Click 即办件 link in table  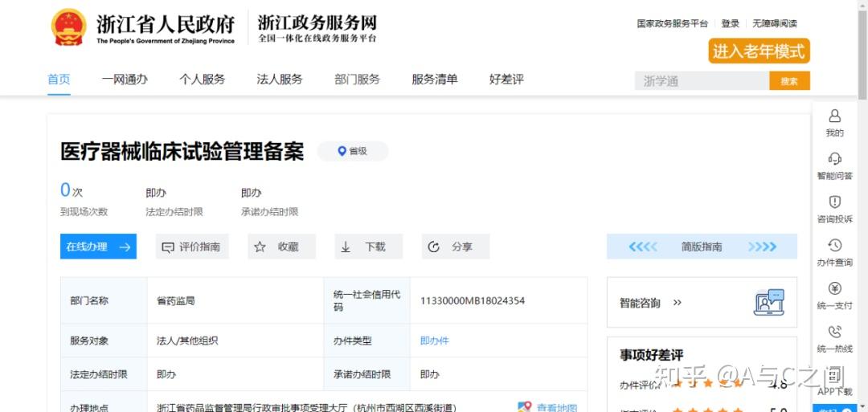tap(435, 341)
